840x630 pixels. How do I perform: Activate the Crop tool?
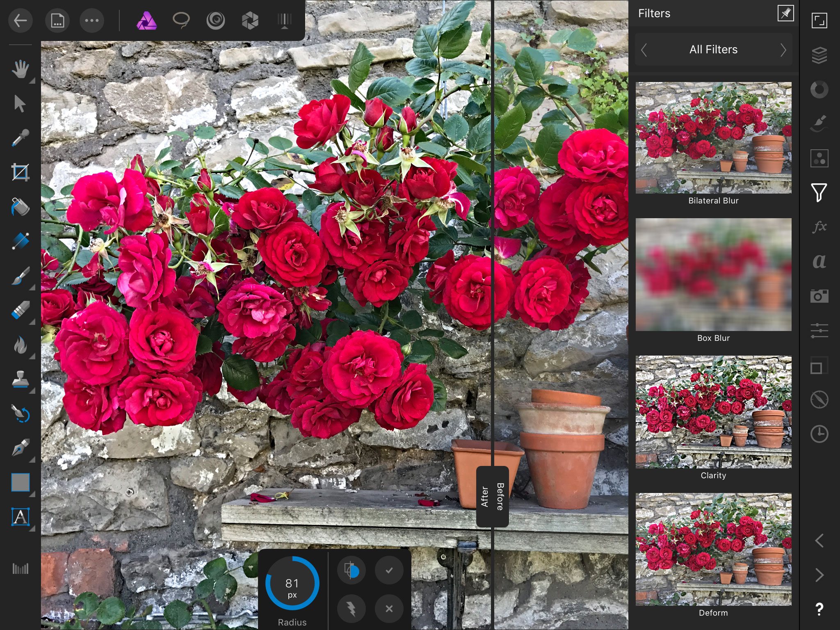(20, 172)
